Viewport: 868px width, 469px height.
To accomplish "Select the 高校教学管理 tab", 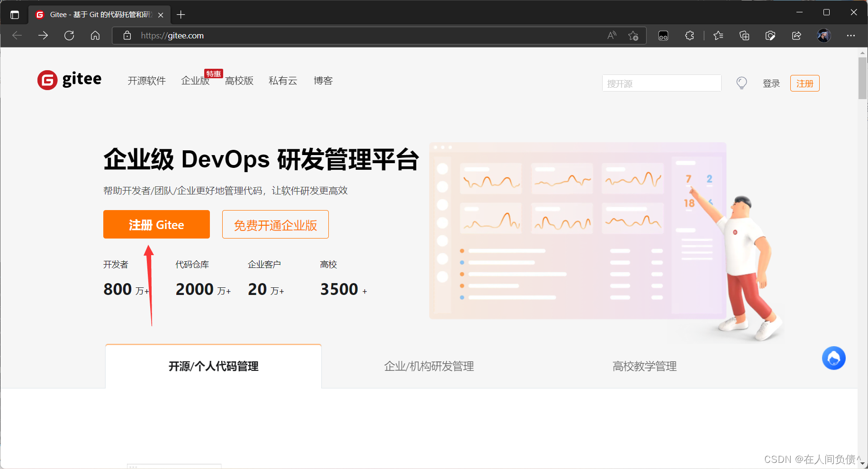I will pyautogui.click(x=644, y=366).
